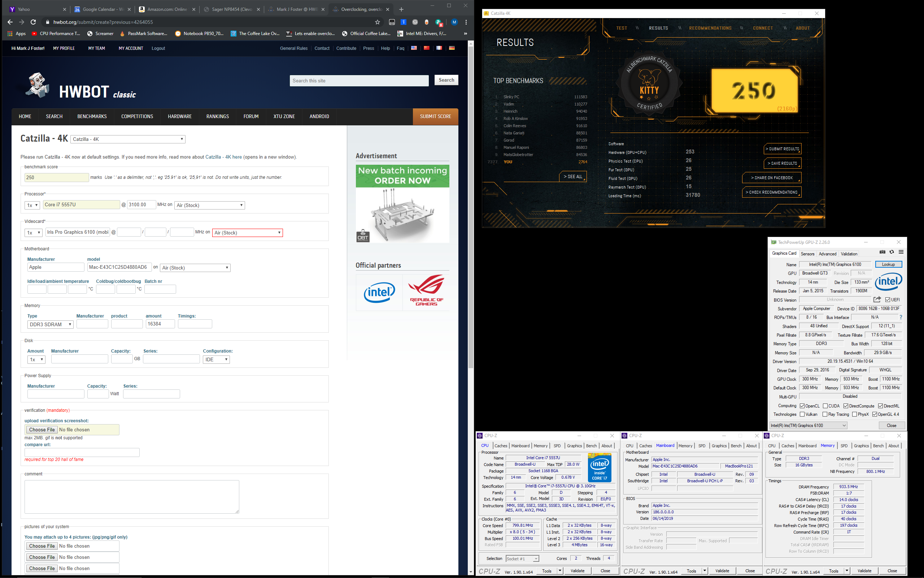Open a new Chrome tab

click(401, 9)
